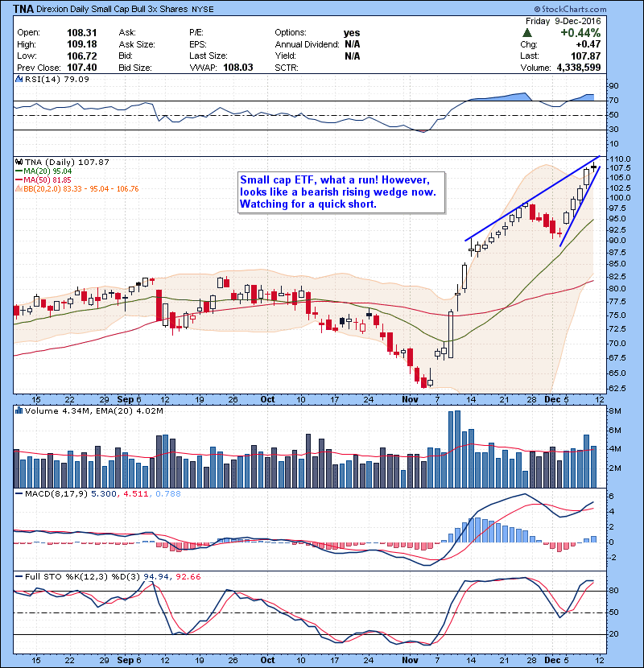This screenshot has height=668, width=644.
Task: Click the StockCharts.com label at top right
Action: 570,9
